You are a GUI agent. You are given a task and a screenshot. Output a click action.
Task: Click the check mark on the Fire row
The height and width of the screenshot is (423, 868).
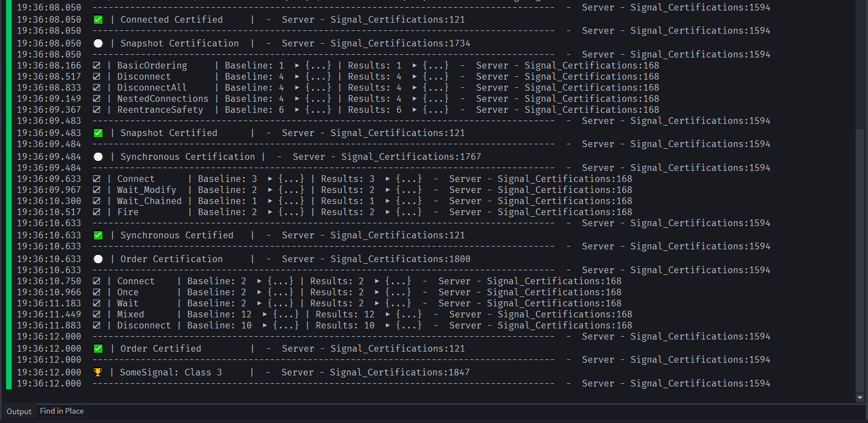[x=97, y=212]
